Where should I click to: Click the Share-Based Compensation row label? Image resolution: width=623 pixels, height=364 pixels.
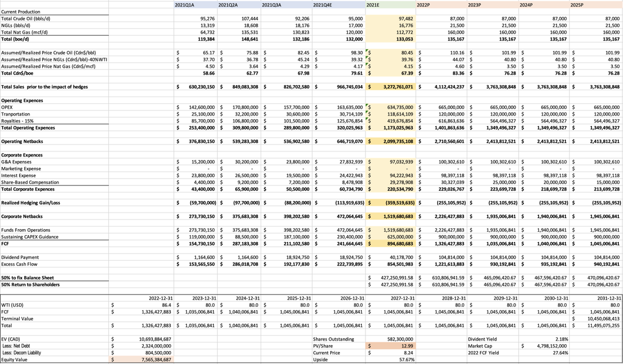pyautogui.click(x=30, y=182)
